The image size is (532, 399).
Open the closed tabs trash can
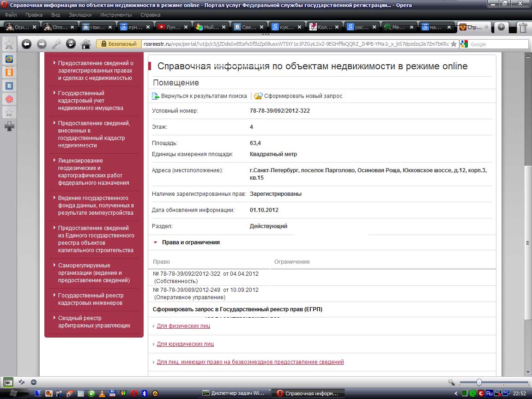(x=523, y=27)
